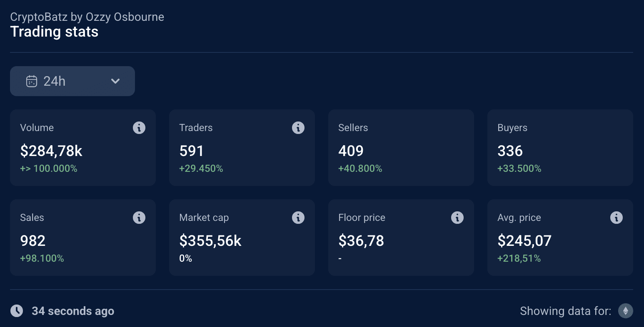The width and height of the screenshot is (644, 327).
Task: Click the CryptoBatz by Ozzy Osbourne title
Action: pos(87,17)
